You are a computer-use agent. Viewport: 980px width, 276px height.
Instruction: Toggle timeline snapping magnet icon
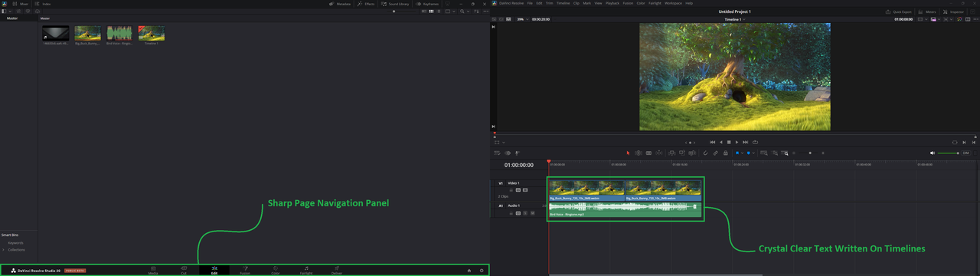tap(705, 153)
